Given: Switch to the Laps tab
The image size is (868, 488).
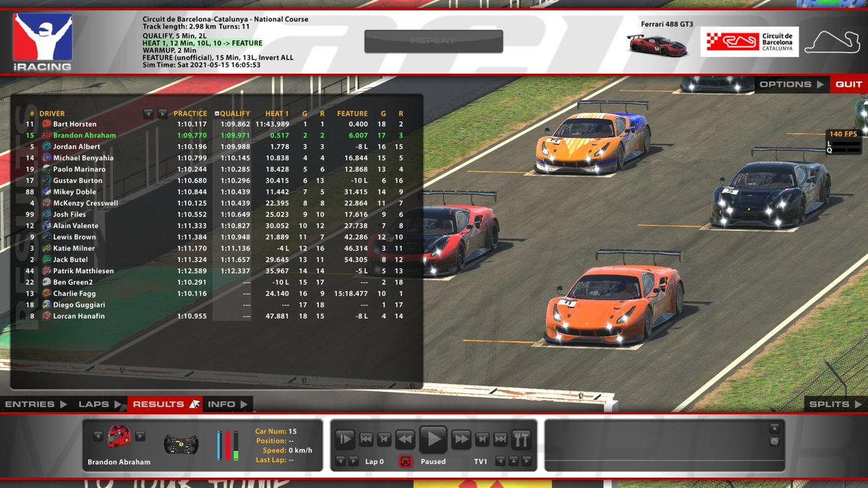Looking at the screenshot, I should pos(99,404).
